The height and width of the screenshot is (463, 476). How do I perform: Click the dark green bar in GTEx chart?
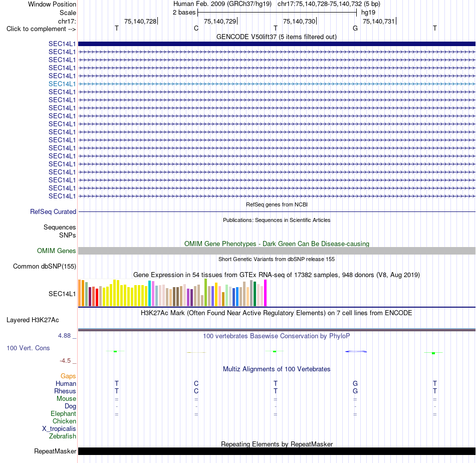click(x=255, y=294)
